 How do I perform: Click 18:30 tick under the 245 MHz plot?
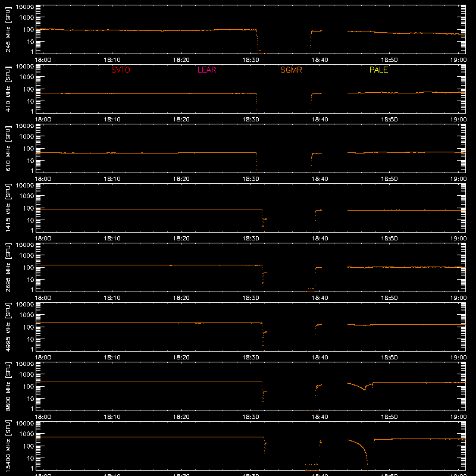click(250, 60)
